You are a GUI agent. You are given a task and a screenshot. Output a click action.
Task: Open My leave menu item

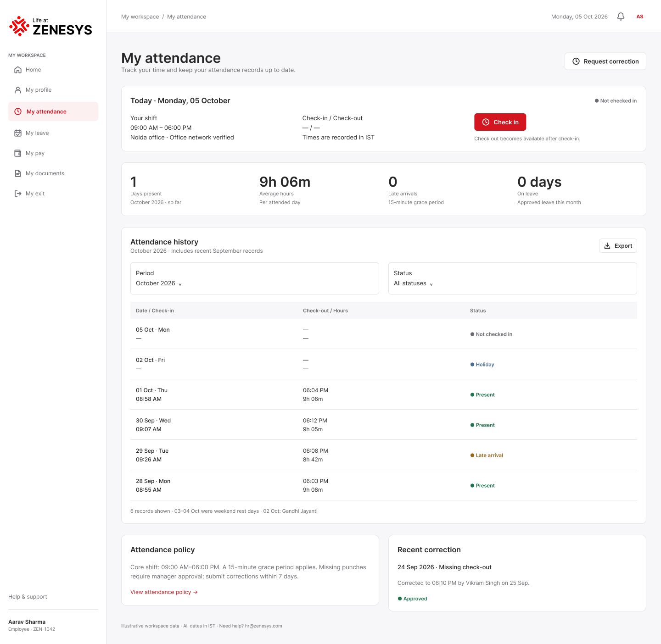53,133
